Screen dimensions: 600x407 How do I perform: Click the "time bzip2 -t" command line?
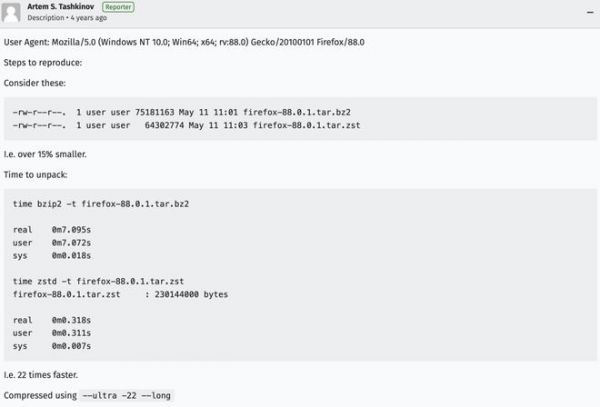pyautogui.click(x=101, y=204)
